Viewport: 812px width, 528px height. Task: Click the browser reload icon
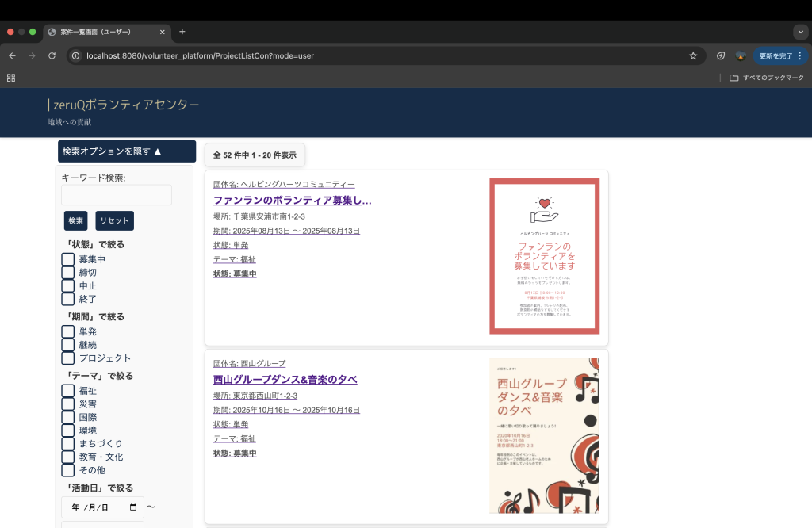52,56
